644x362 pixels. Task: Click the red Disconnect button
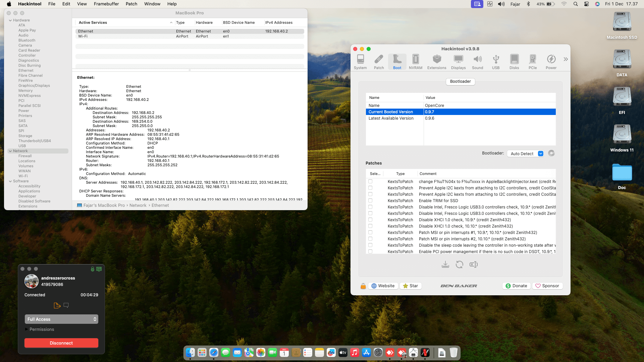click(x=61, y=343)
